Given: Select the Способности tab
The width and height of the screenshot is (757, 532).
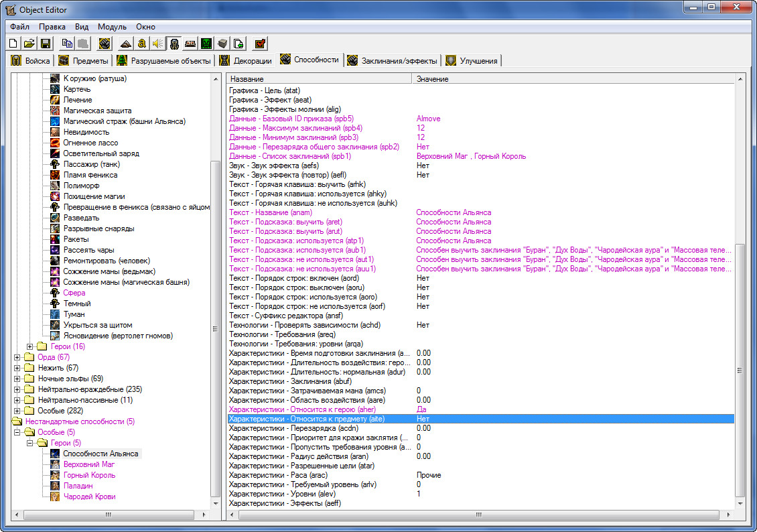Looking at the screenshot, I should point(310,60).
